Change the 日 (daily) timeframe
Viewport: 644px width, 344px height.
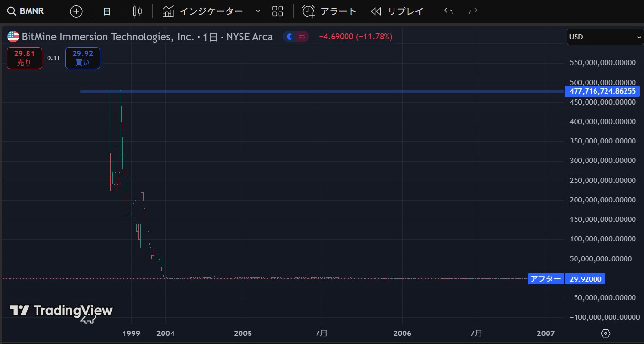click(107, 11)
